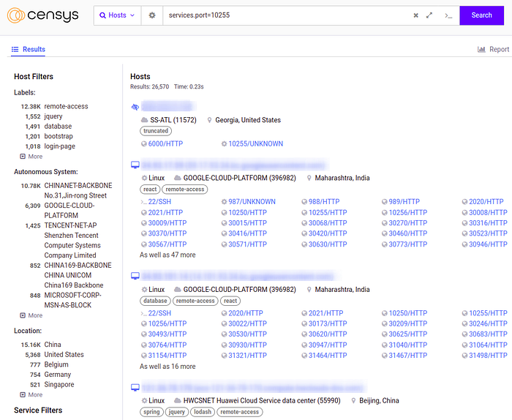Filter location by Singapore
The width and height of the screenshot is (512, 420).
tap(59, 384)
